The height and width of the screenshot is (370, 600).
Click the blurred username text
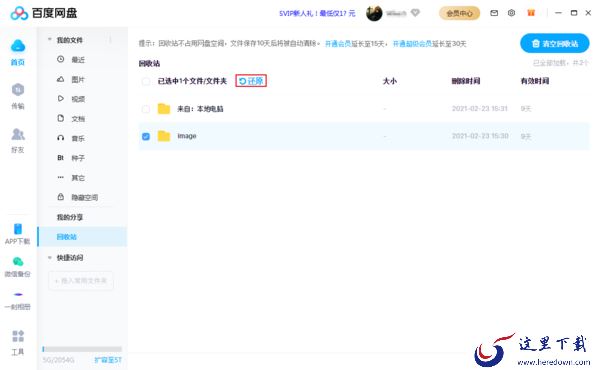coord(396,13)
